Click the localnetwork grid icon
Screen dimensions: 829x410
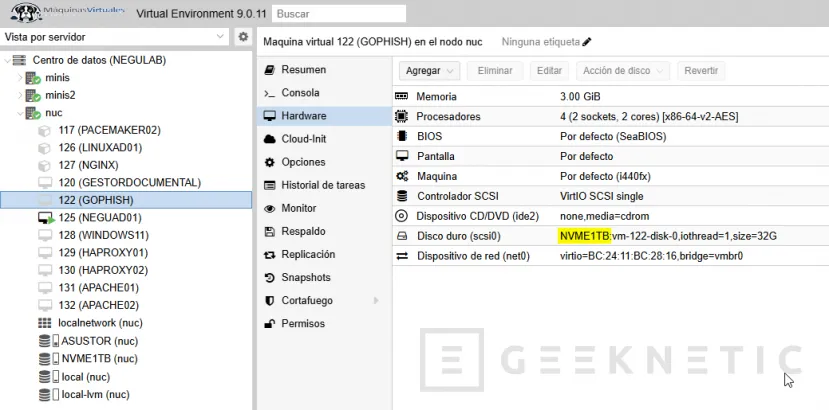(45, 323)
